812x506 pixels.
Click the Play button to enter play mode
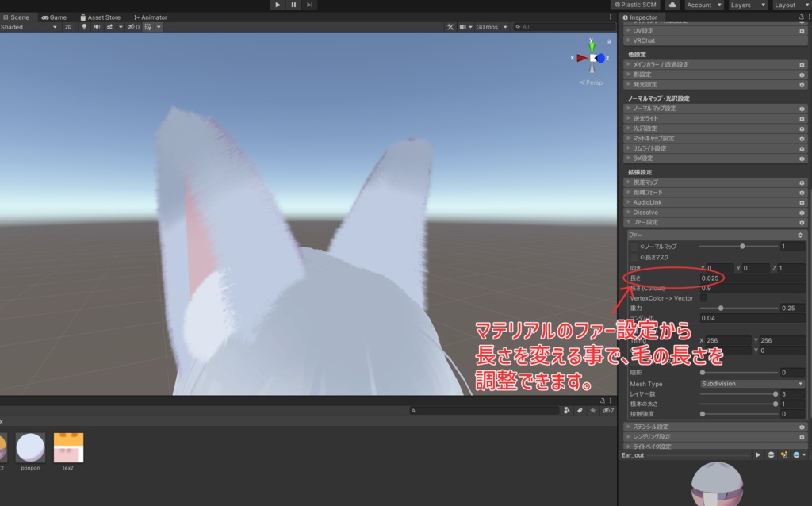tap(277, 5)
